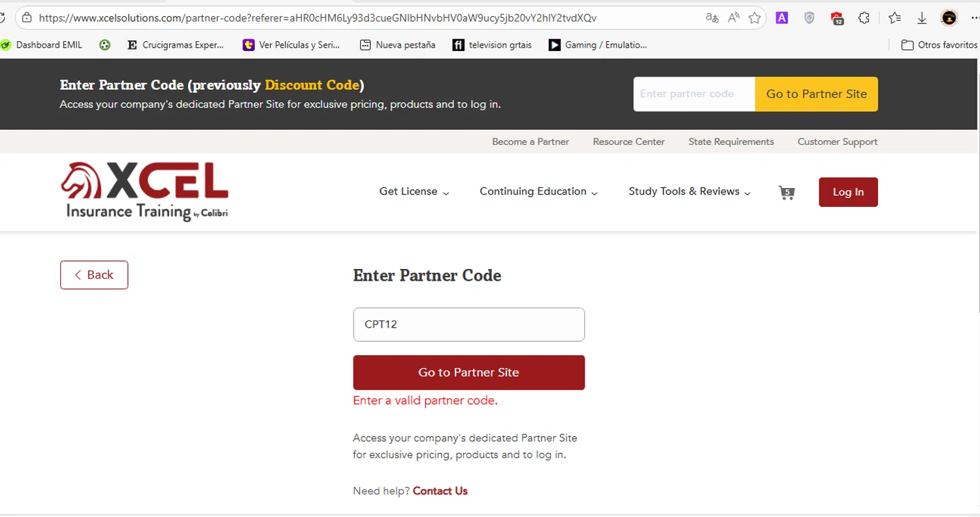
Task: Open browser settings and more menu
Action: pyautogui.click(x=974, y=18)
